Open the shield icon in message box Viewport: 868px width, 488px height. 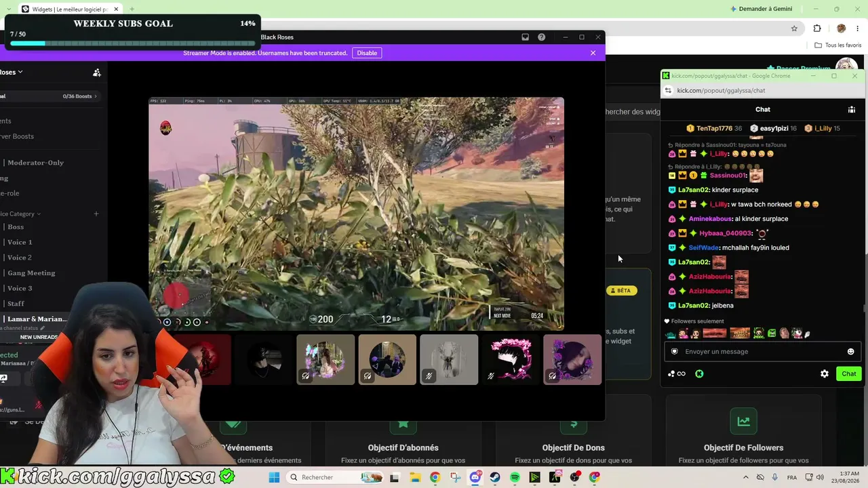pyautogui.click(x=674, y=352)
